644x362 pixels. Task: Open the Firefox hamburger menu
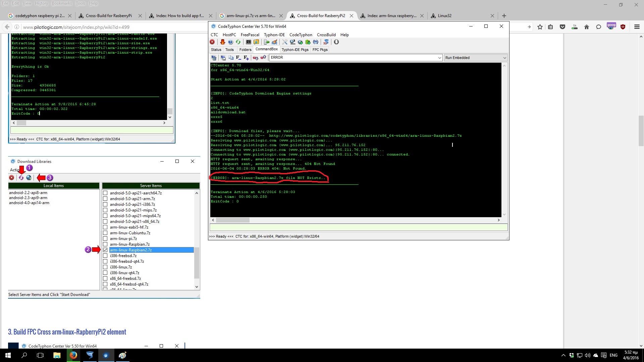point(637,27)
